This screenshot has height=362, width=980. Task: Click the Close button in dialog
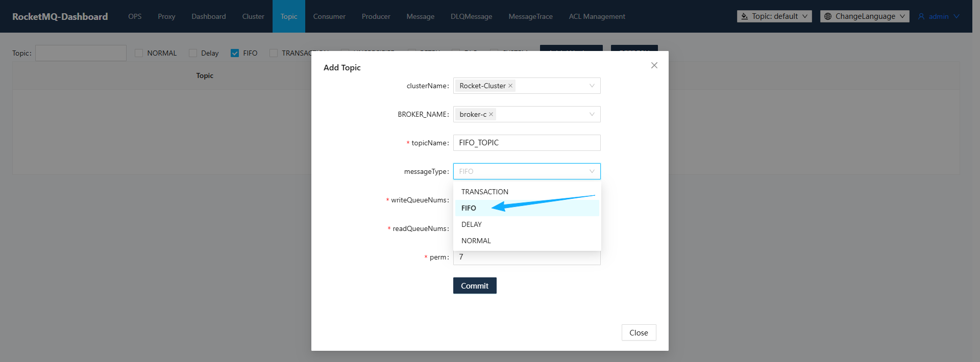coord(639,332)
